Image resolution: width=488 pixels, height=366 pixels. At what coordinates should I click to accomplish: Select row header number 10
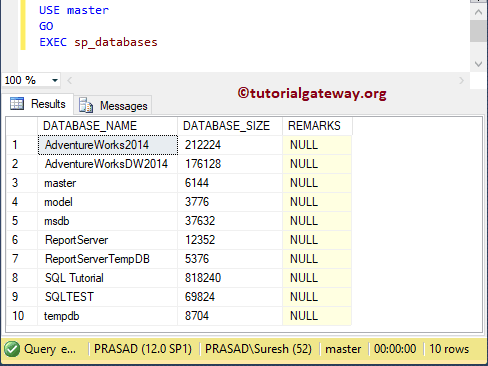point(22,316)
